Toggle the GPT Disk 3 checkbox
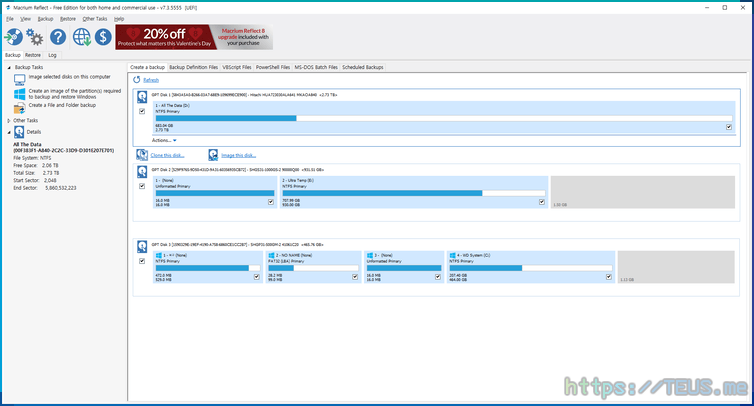This screenshot has height=406, width=754. pyautogui.click(x=142, y=261)
